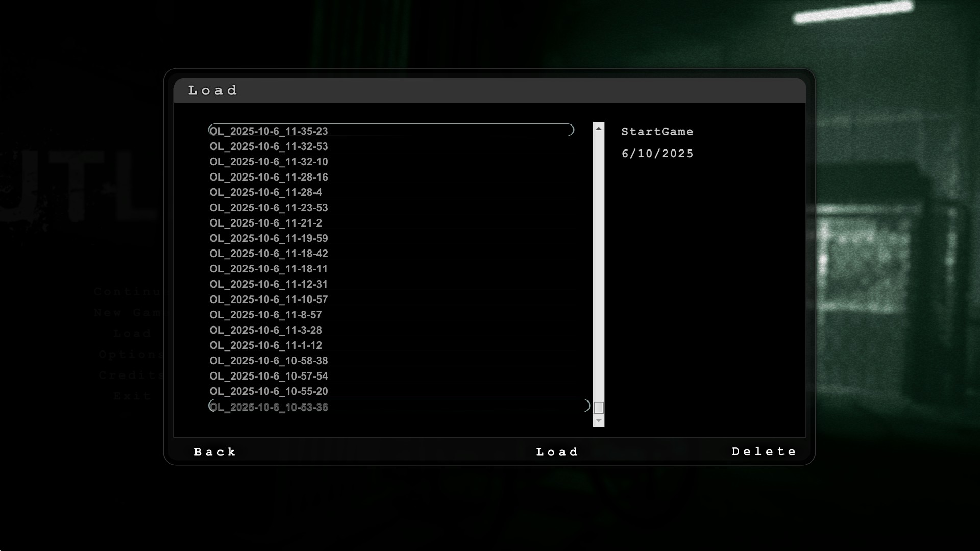Screen dimensions: 980x551
Task: Select save OL_2025-10-6_11-32-53
Action: (268, 146)
